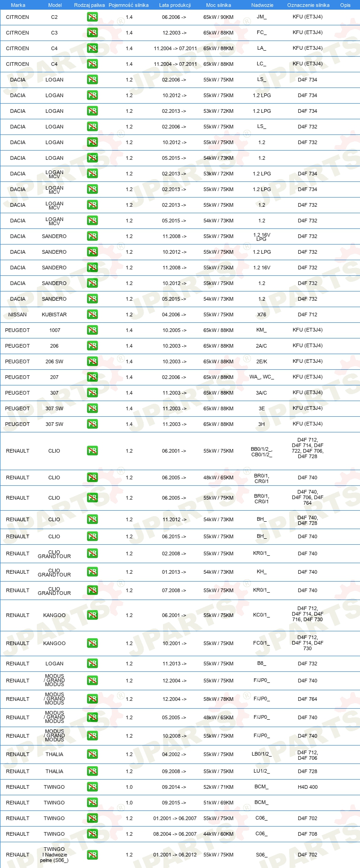Image resolution: width=360 pixels, height=868 pixels.
Task: Click the Nadwozie column header
Action: click(262, 5)
